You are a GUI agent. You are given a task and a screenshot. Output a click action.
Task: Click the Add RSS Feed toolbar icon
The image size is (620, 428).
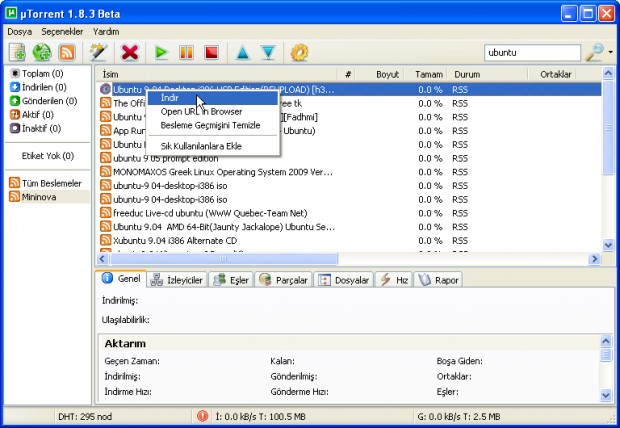66,52
